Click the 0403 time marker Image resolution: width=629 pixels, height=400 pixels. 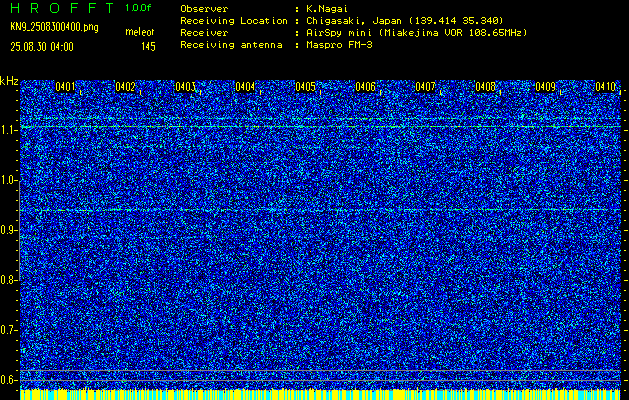click(185, 87)
